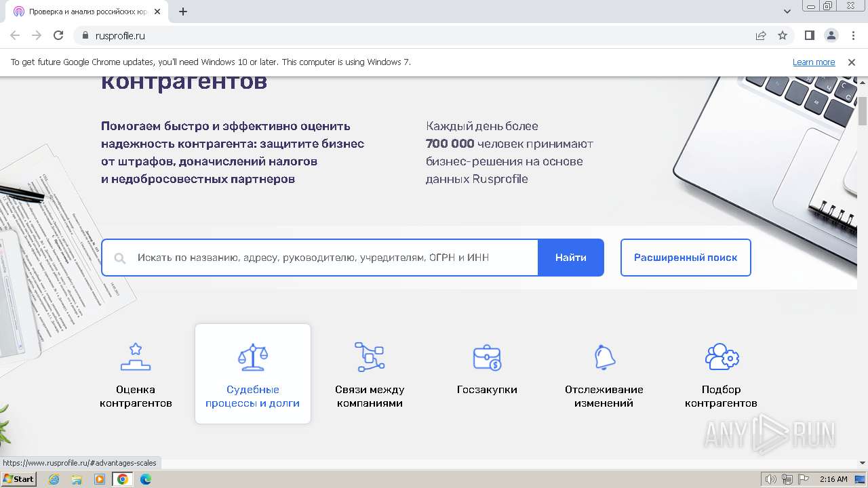
Task: Click the volume speaker tray icon
Action: (x=771, y=479)
